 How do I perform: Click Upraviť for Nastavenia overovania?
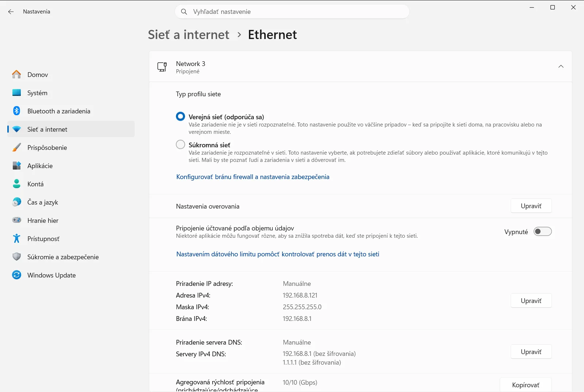[x=531, y=206]
